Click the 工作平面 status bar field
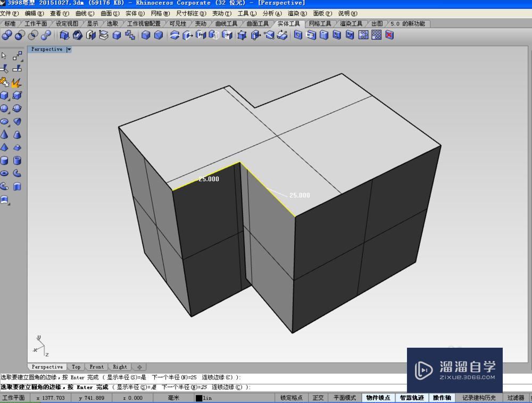The image size is (532, 403). coord(13,398)
